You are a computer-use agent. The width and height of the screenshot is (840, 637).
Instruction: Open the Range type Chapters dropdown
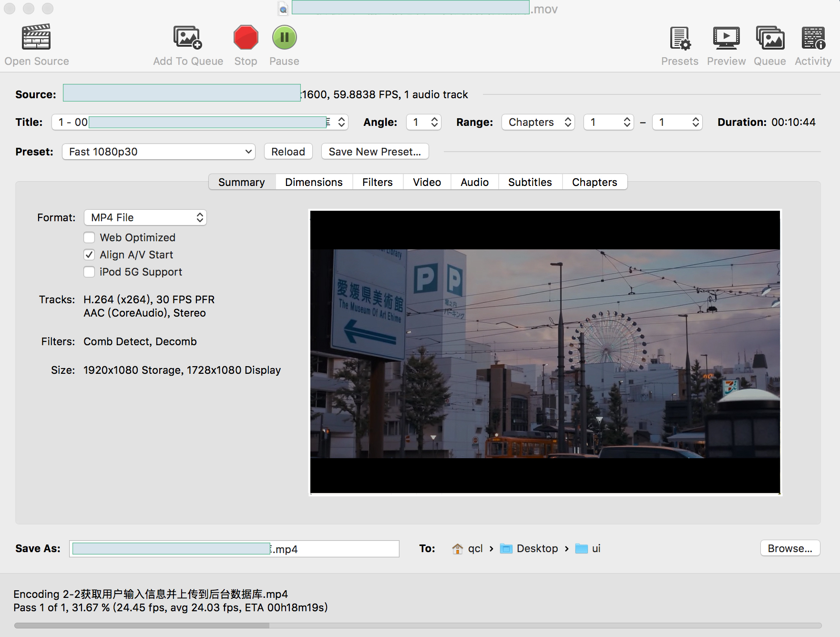[538, 122]
